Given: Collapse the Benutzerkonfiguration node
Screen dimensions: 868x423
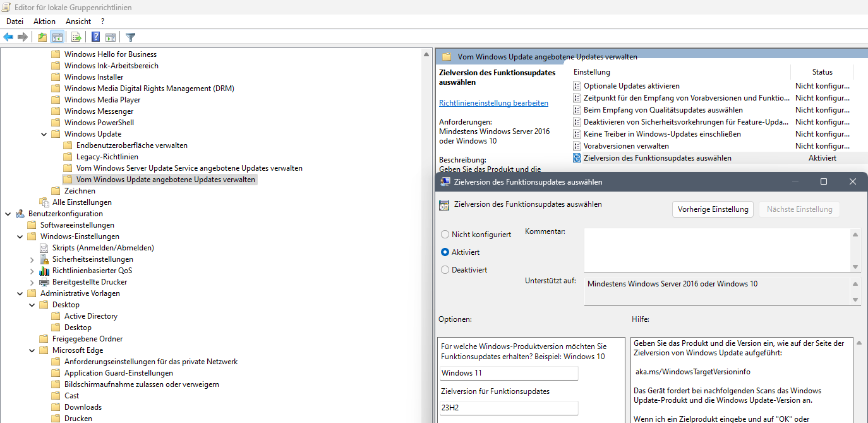Looking at the screenshot, I should tap(8, 214).
